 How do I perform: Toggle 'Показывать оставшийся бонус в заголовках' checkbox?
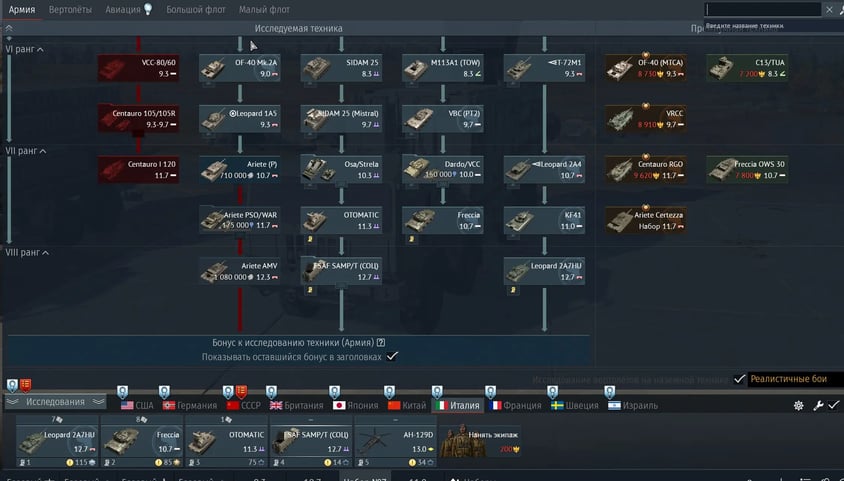coord(392,356)
